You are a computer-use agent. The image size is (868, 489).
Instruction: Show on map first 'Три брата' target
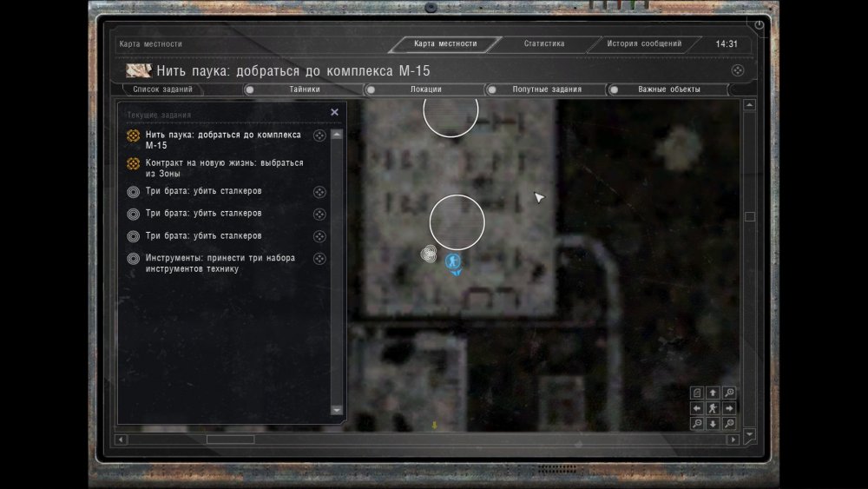click(319, 192)
